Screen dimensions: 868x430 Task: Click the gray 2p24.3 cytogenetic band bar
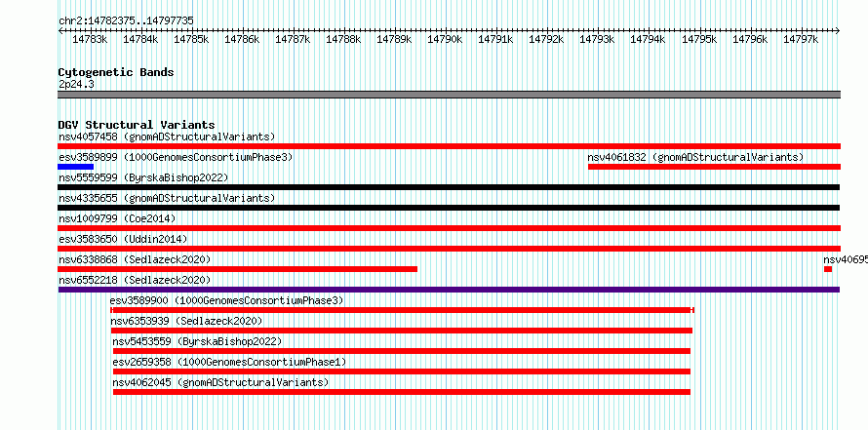coord(449,95)
